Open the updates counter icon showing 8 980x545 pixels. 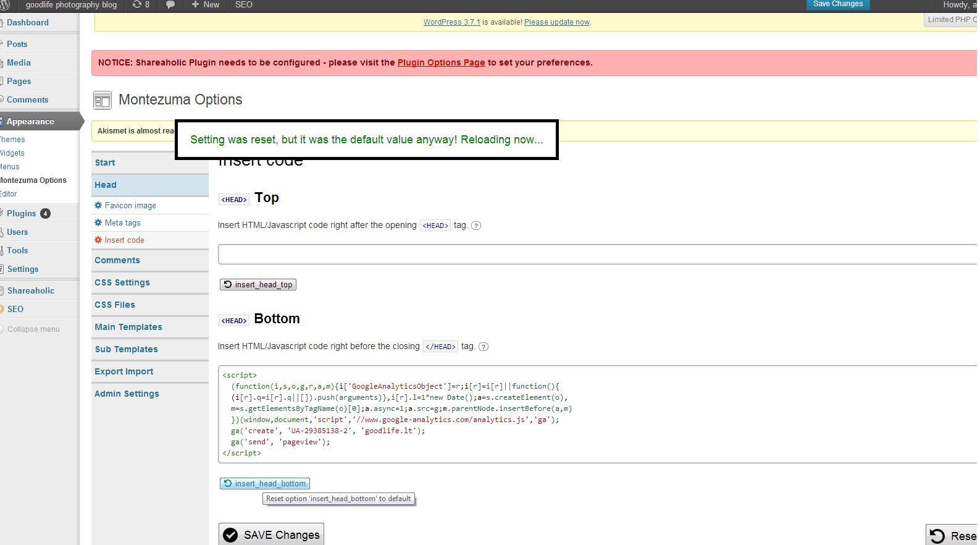click(141, 5)
